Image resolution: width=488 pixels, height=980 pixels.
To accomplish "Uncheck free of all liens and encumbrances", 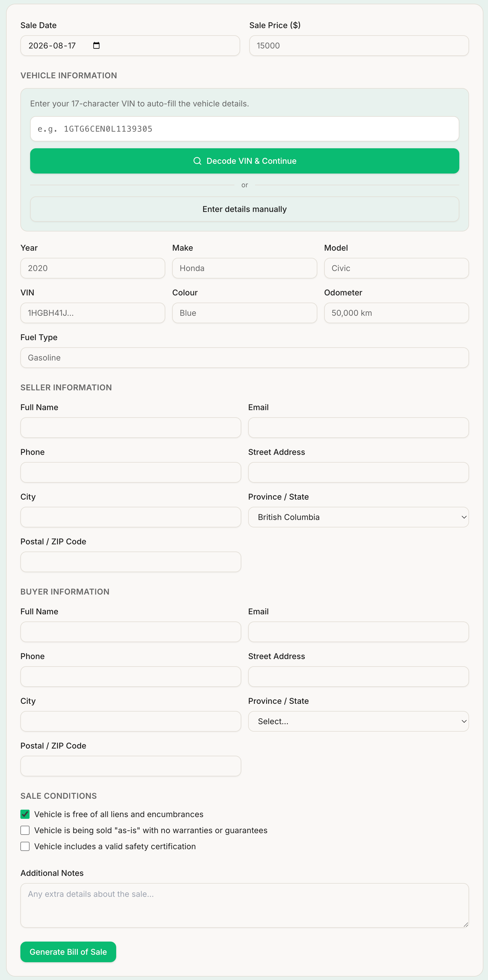I will 25,814.
